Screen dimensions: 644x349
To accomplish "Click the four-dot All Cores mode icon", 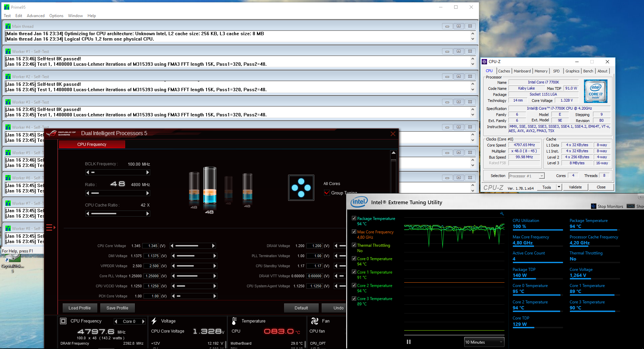I will click(301, 188).
